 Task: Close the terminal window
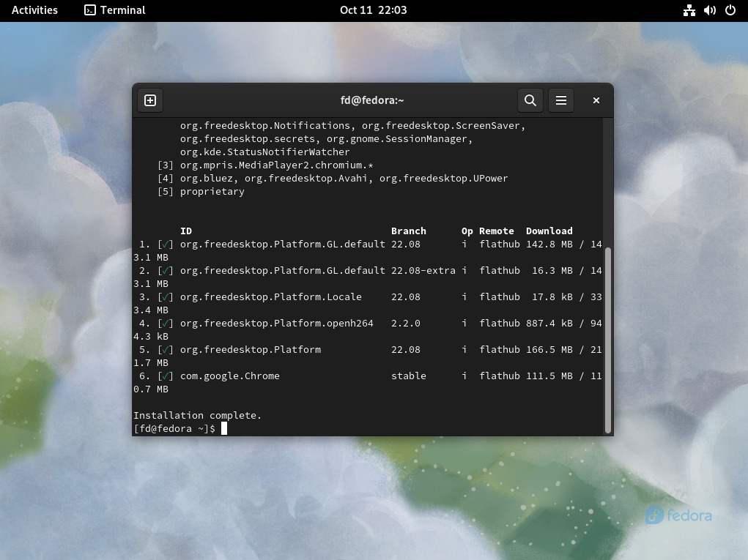coord(596,100)
